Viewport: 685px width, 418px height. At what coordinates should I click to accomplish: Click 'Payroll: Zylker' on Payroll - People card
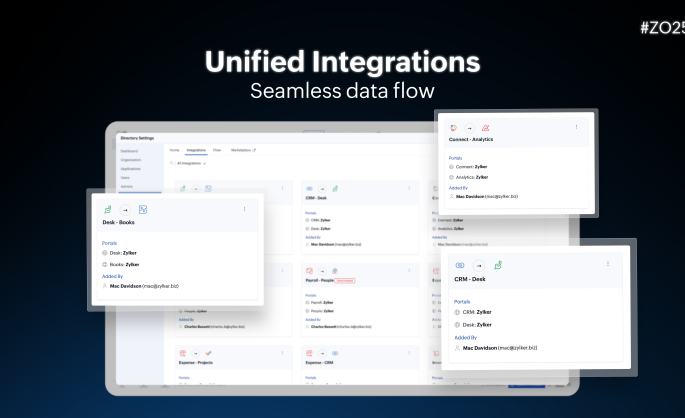tap(322, 302)
